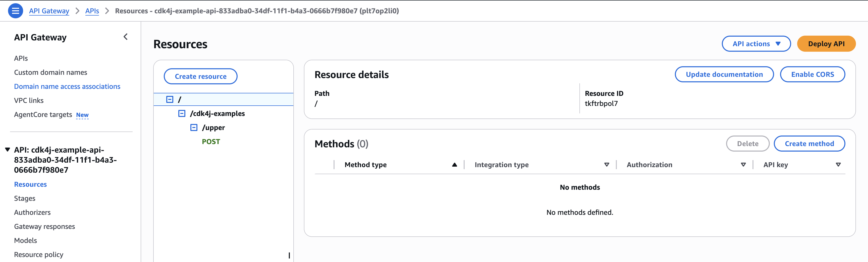Image resolution: width=868 pixels, height=262 pixels.
Task: Click Create method button
Action: point(809,144)
